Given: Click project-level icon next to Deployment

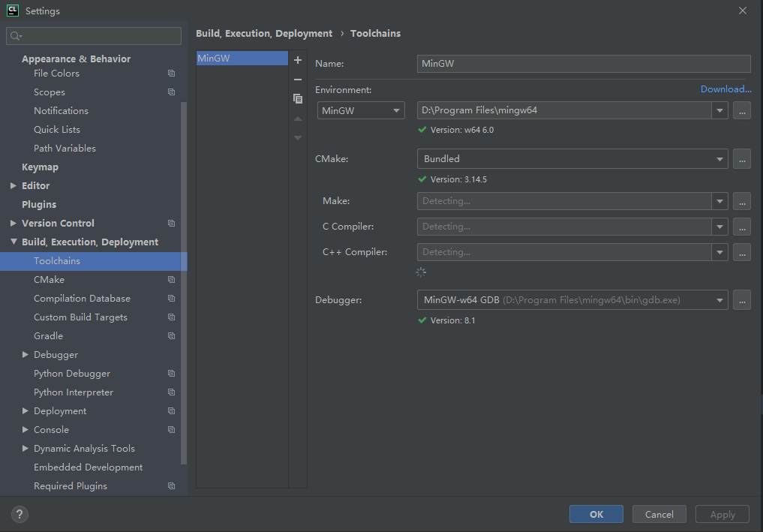Looking at the screenshot, I should (x=171, y=410).
